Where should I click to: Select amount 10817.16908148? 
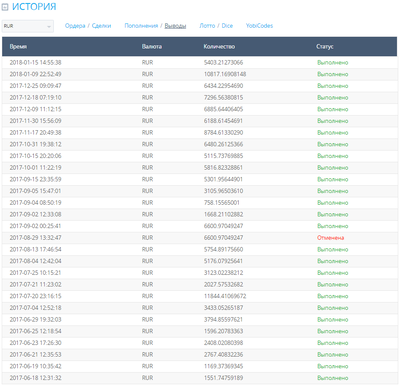click(225, 74)
